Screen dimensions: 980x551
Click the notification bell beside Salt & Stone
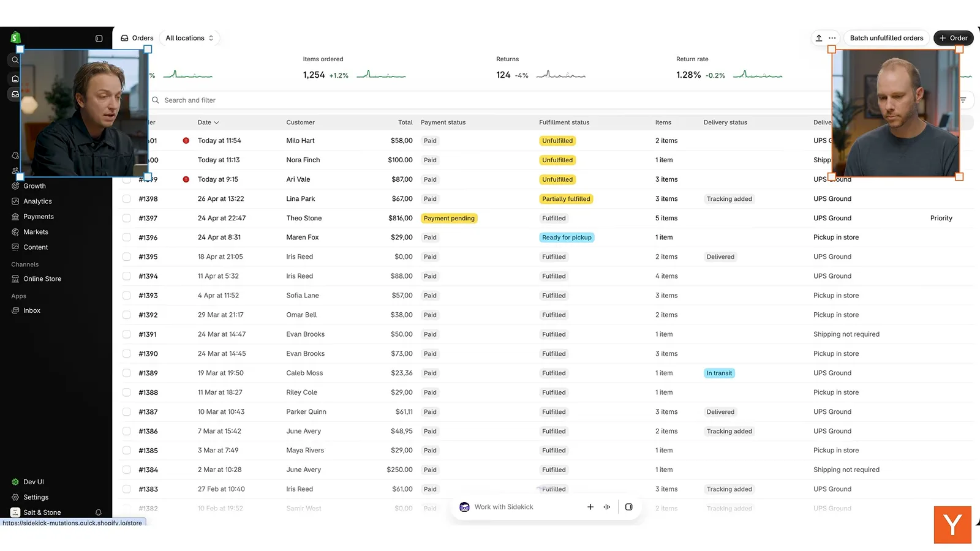(x=98, y=512)
